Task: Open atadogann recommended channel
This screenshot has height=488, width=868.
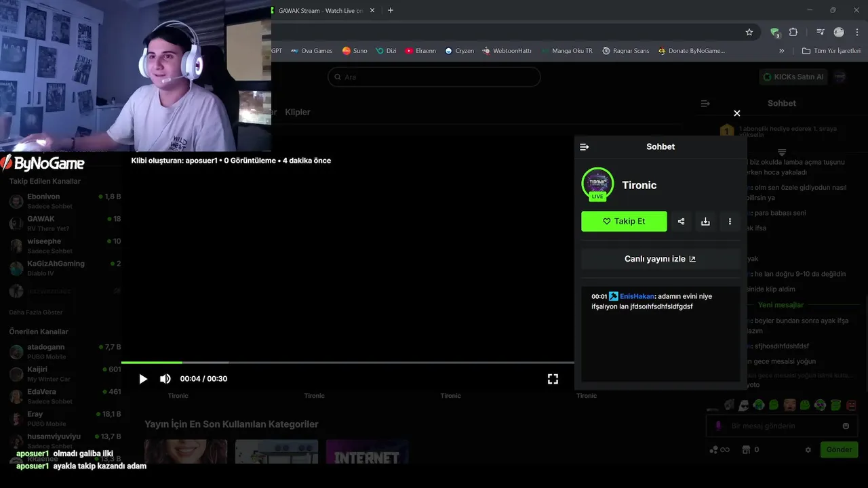Action: [64, 351]
